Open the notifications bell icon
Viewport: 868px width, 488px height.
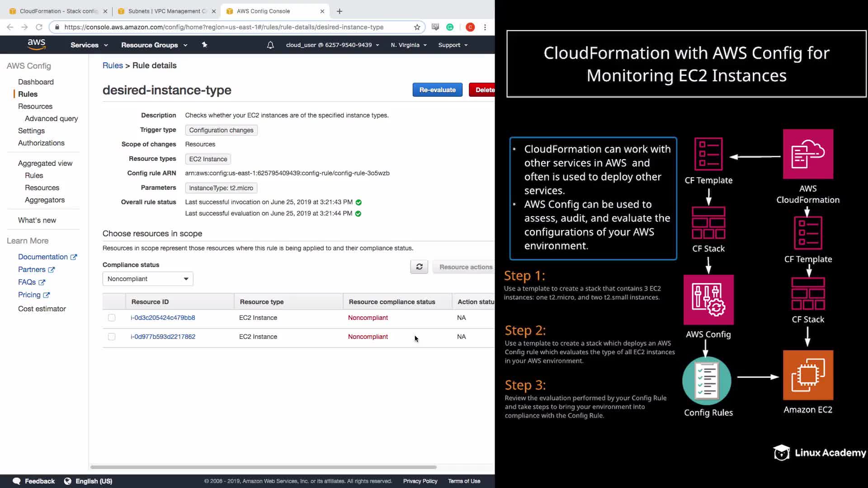(270, 45)
